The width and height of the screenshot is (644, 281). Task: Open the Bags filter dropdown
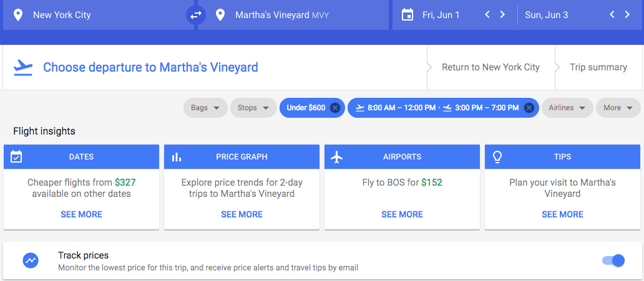[205, 108]
